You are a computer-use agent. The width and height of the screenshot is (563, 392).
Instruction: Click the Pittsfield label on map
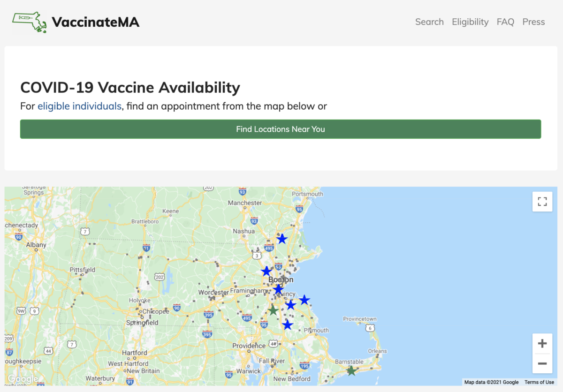tap(83, 270)
